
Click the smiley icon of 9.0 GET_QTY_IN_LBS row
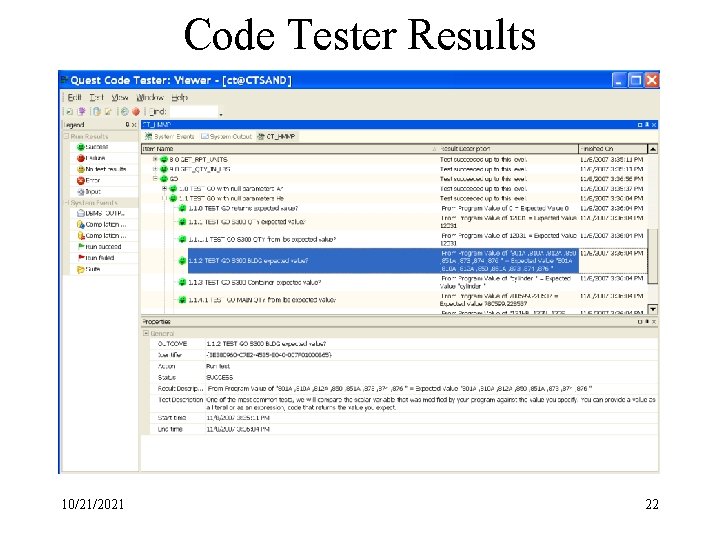(x=163, y=169)
